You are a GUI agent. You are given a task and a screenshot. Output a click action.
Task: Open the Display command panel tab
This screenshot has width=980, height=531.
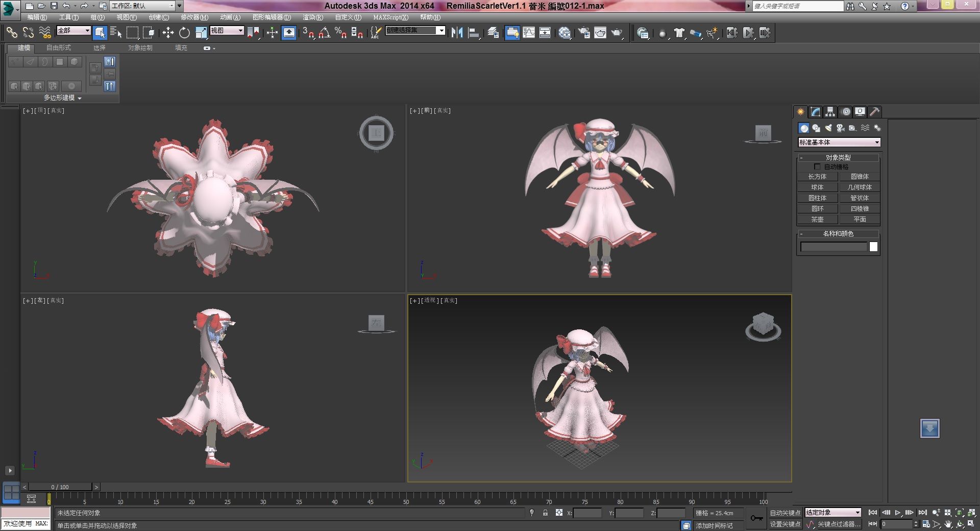860,111
